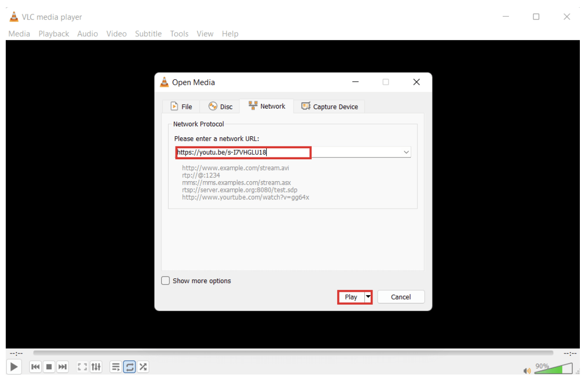Viewport: 588px width, 386px height.
Task: Click Play to open the stream
Action: click(x=351, y=297)
